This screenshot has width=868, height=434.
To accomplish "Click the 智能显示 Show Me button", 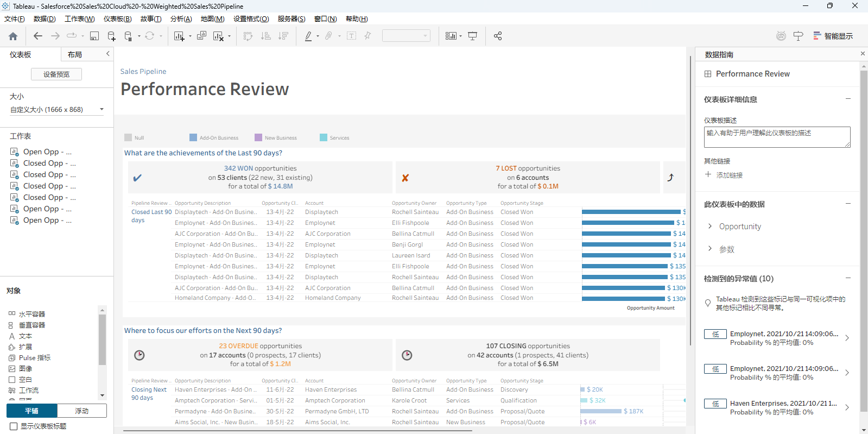I will (833, 36).
